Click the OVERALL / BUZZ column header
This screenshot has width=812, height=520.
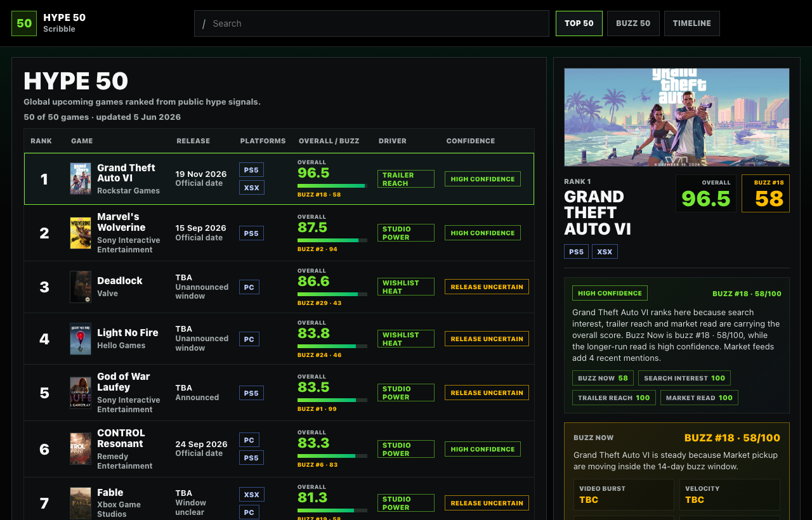coord(329,141)
